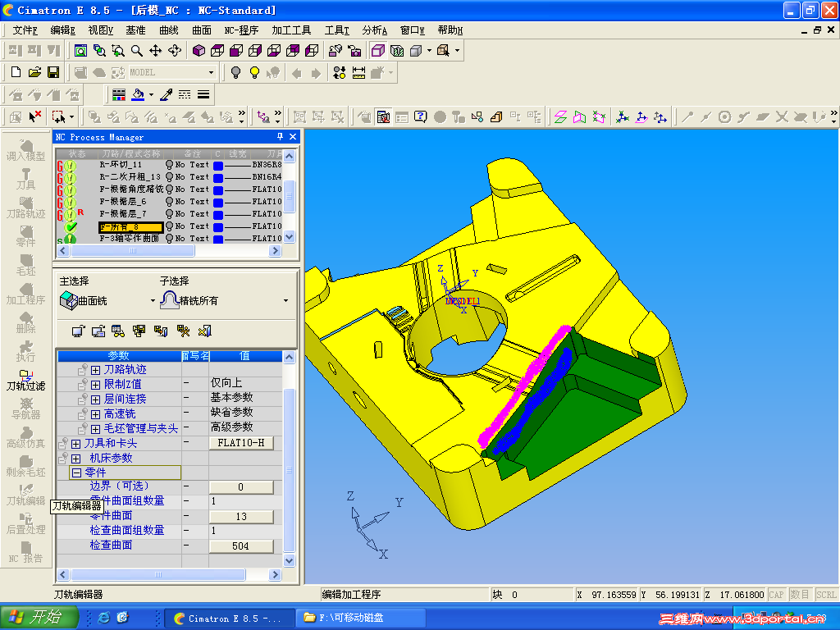Image resolution: width=840 pixels, height=630 pixels.
Task: Click the yellow light bulb show icon
Action: point(254,72)
